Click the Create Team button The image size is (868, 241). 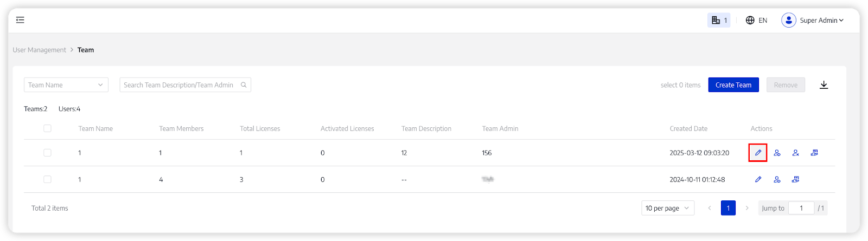point(733,85)
